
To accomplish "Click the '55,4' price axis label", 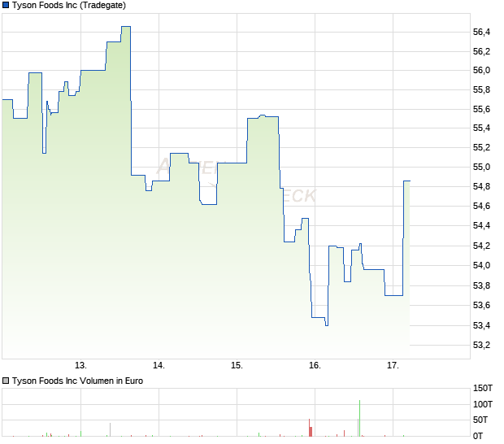I will click(481, 128).
